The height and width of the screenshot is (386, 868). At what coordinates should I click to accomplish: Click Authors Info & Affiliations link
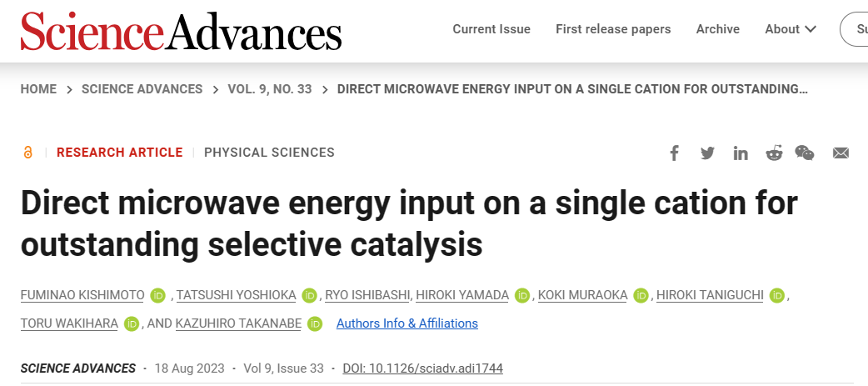(407, 323)
